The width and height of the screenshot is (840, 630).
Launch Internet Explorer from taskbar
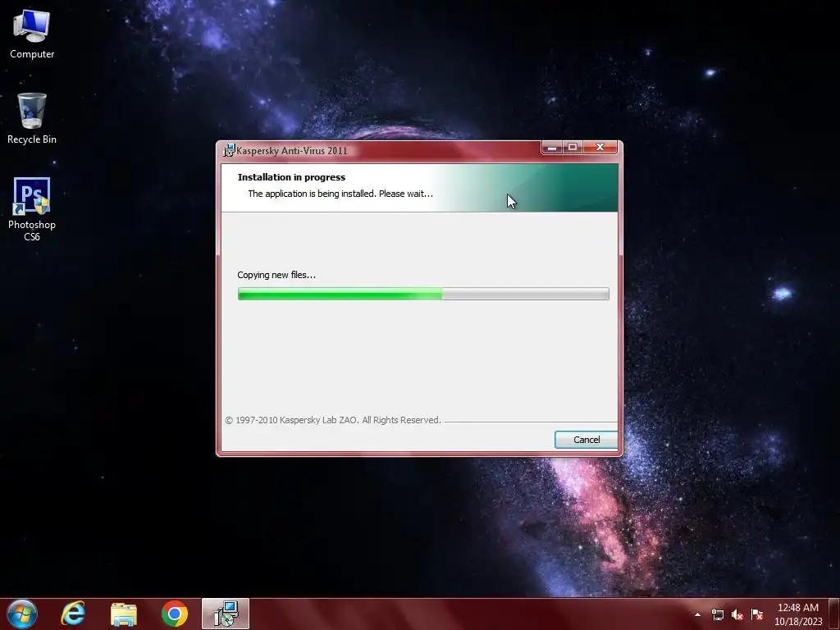click(x=73, y=614)
